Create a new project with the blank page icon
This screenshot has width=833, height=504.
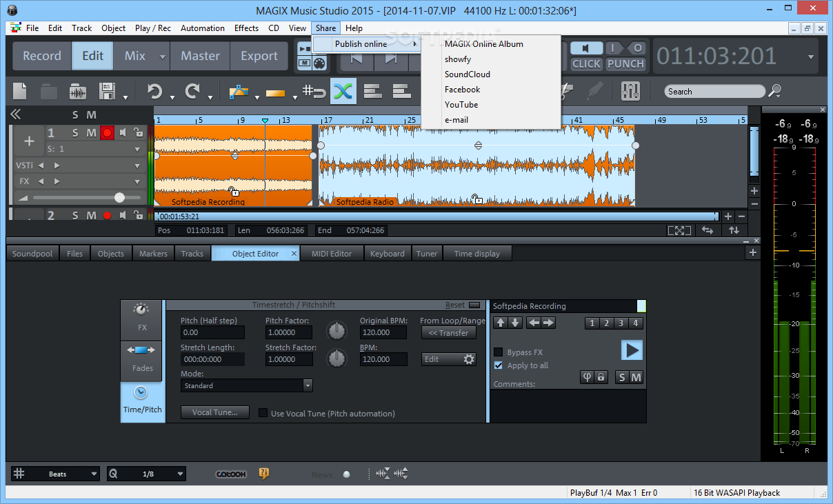(20, 91)
